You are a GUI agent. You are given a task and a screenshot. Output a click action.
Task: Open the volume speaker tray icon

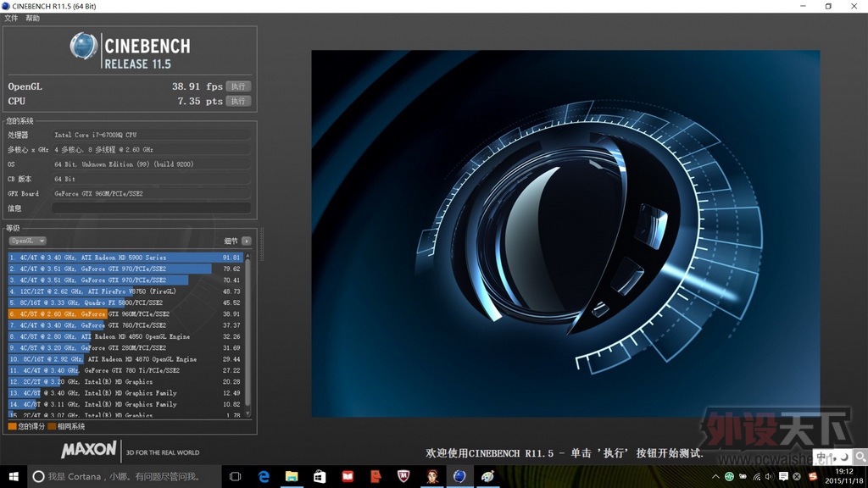769,476
